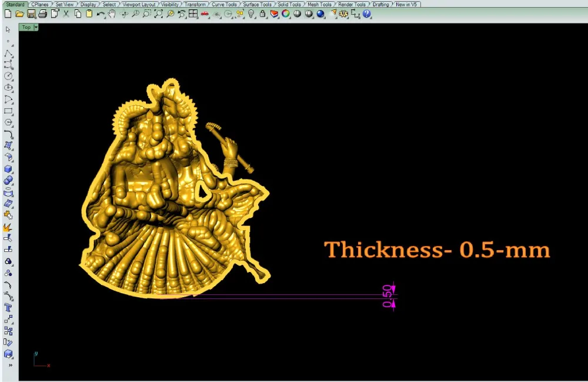The height and width of the screenshot is (382, 588).
Task: Open the Select toolbar tab
Action: [x=109, y=4]
